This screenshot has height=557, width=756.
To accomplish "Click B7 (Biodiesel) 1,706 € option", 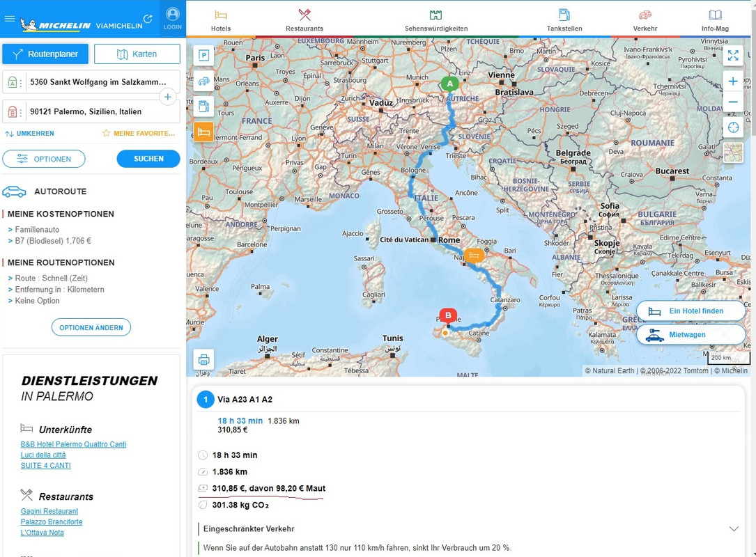I will [52, 241].
